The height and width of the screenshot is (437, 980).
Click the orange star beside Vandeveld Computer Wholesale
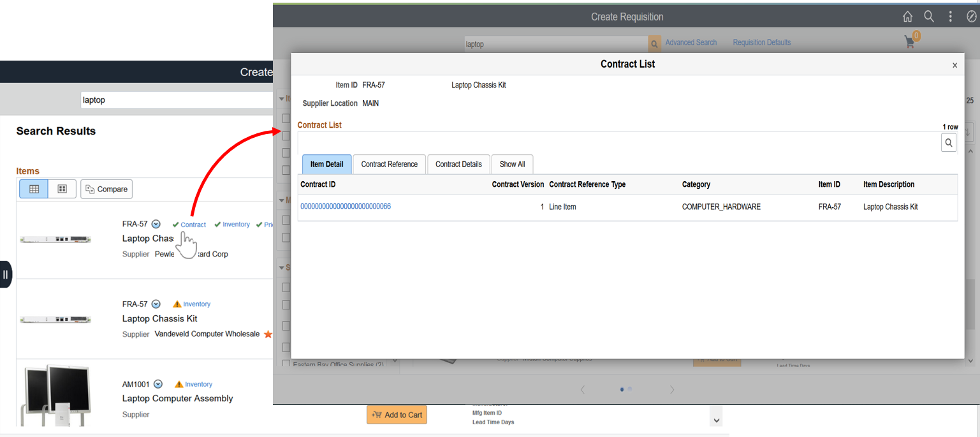coord(268,334)
